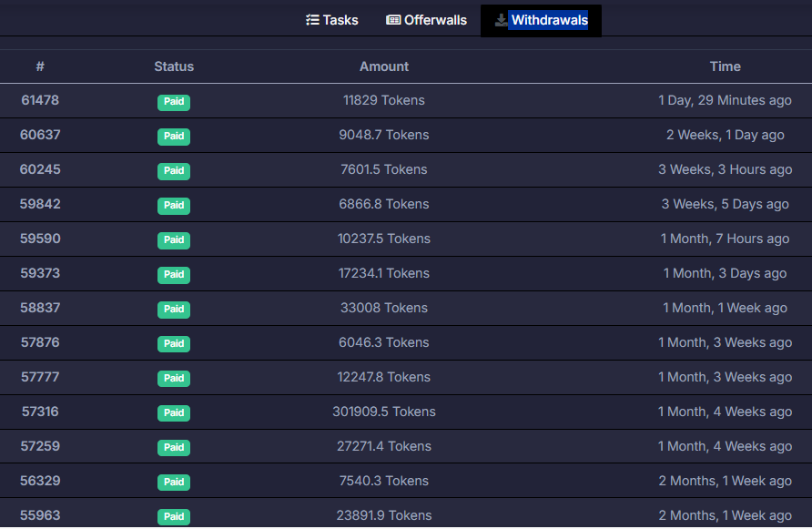Select withdrawal ID 59842
The height and width of the screenshot is (529, 812).
point(40,204)
